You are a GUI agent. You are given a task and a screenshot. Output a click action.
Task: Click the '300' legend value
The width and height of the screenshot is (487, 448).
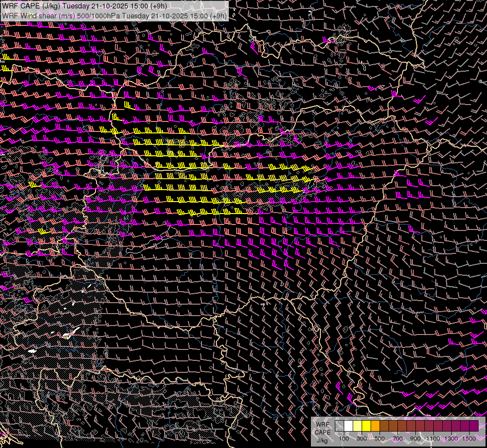point(362,439)
